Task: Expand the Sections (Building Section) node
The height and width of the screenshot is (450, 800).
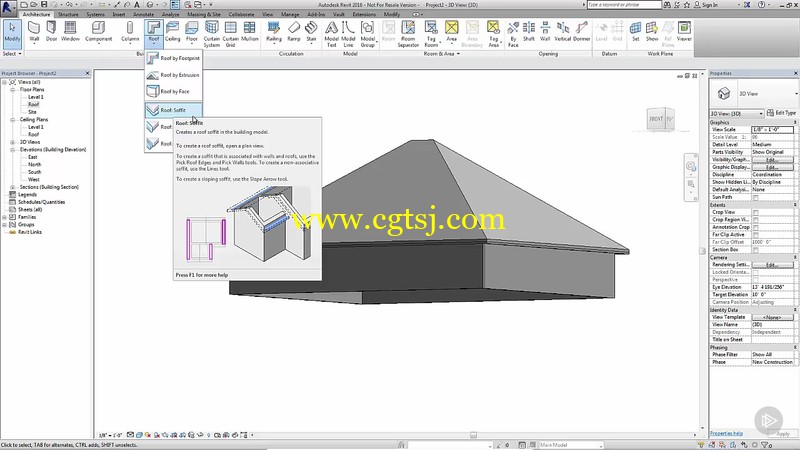Action: tap(13, 187)
